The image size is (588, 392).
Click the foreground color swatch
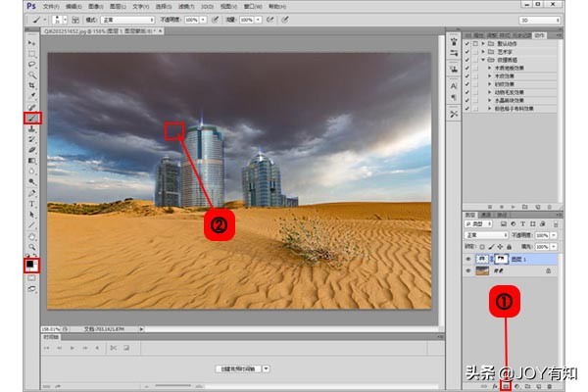click(29, 264)
